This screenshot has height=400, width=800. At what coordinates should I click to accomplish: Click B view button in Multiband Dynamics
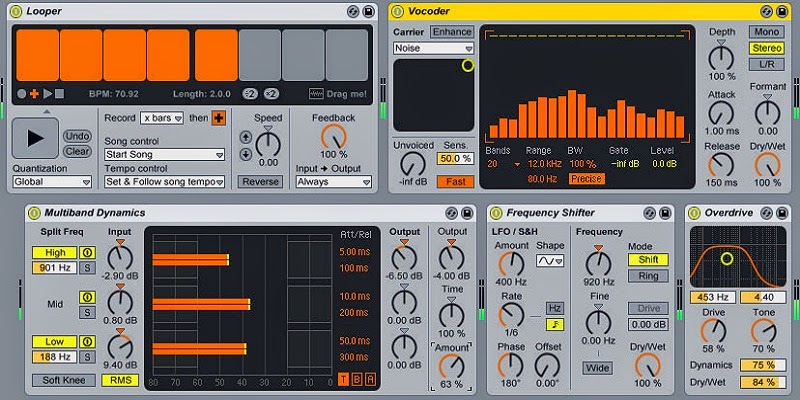(x=357, y=379)
